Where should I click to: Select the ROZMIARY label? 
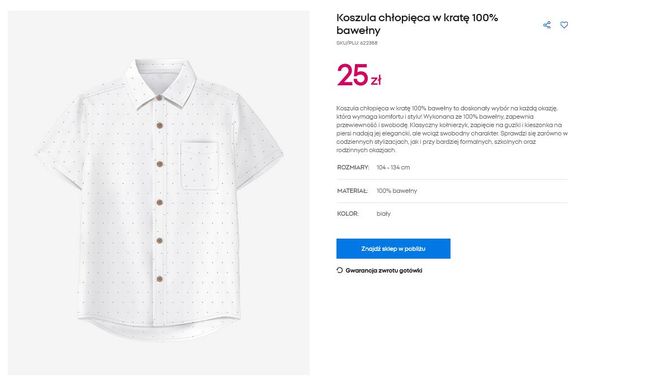[353, 167]
